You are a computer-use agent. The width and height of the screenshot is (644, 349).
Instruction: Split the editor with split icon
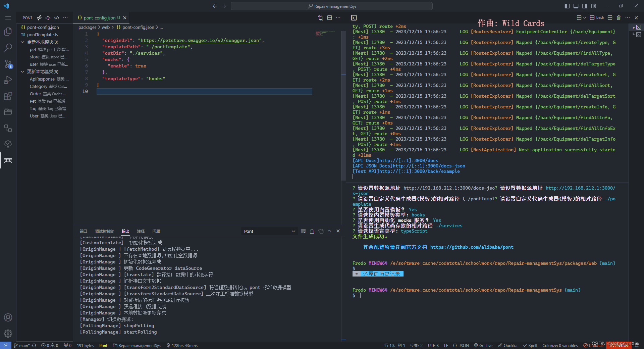[329, 18]
